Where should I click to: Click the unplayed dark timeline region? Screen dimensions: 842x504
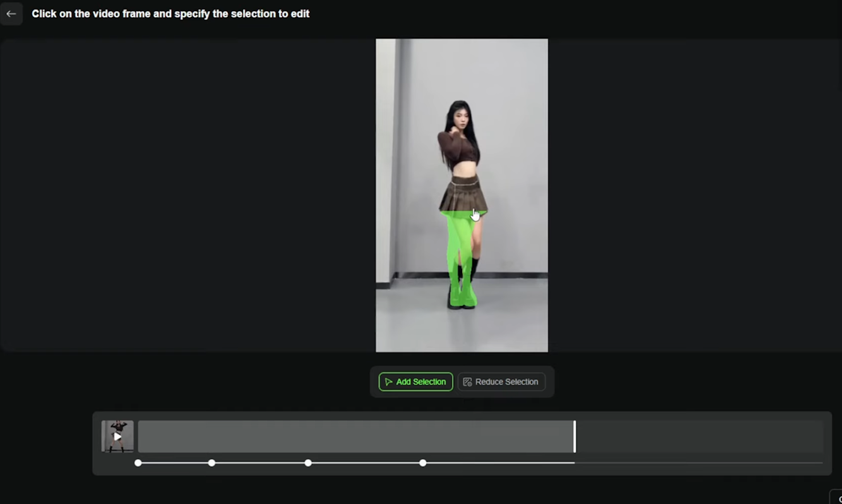[x=699, y=436]
